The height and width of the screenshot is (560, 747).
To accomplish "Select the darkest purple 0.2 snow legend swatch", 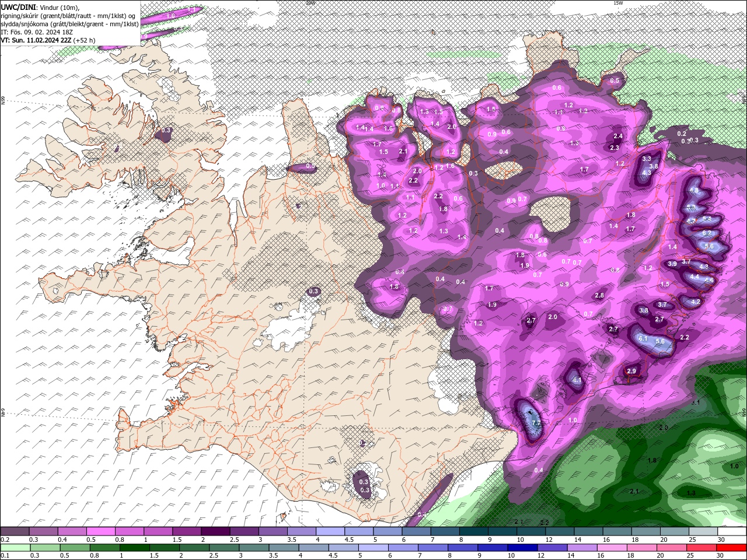I will click(x=15, y=531).
